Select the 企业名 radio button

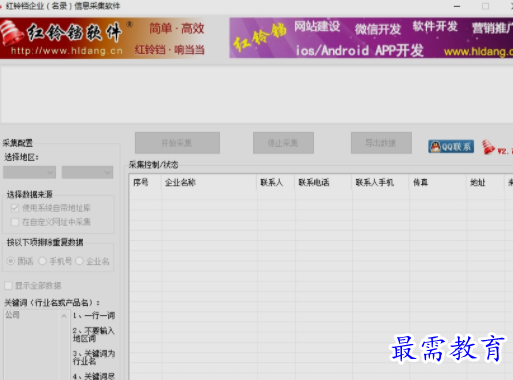[x=79, y=261]
